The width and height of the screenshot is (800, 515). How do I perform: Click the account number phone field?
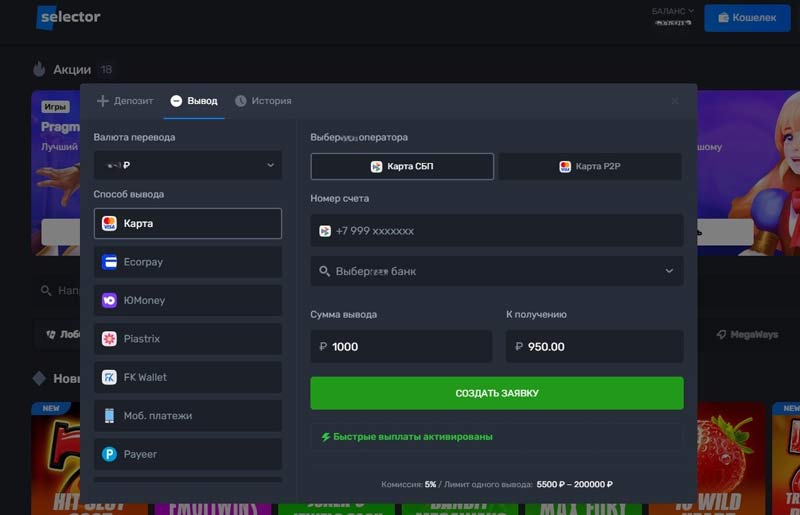coord(497,231)
